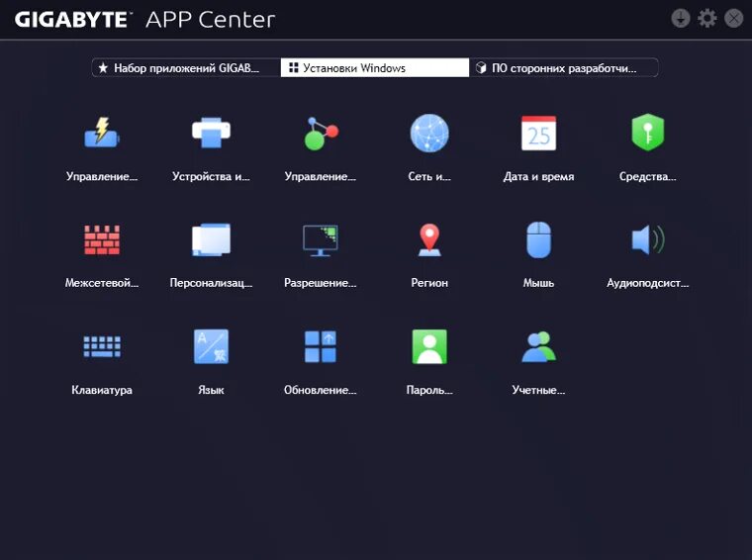Click the Учетные... label
Screen dimensions: 752x560
pyautogui.click(x=538, y=390)
